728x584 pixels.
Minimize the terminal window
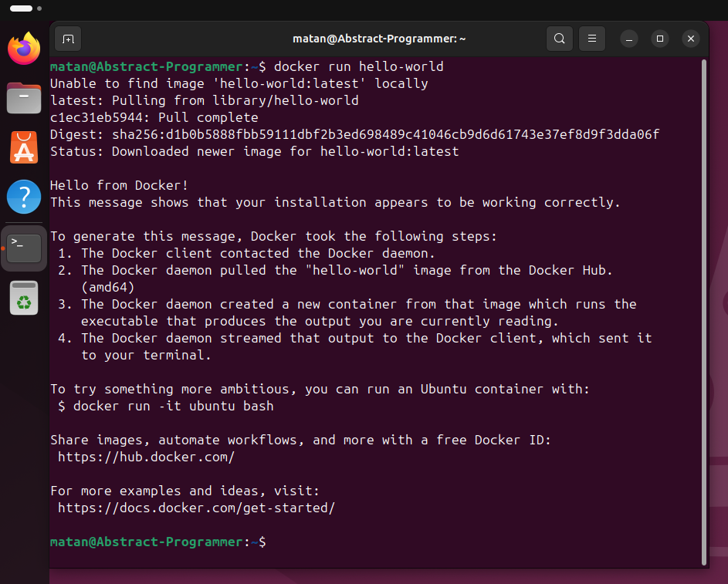pyautogui.click(x=629, y=39)
